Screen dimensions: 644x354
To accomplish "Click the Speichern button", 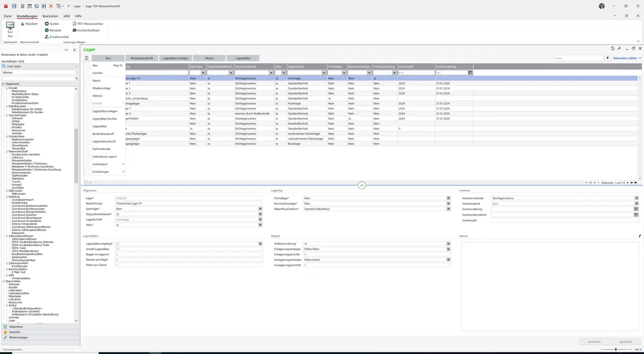I will [625, 342].
